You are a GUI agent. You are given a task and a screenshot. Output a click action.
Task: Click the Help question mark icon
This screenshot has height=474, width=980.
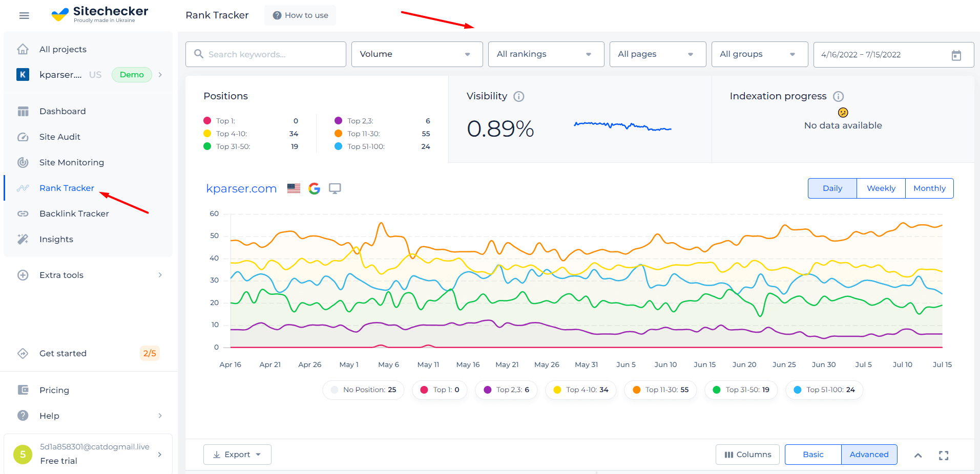tap(23, 416)
